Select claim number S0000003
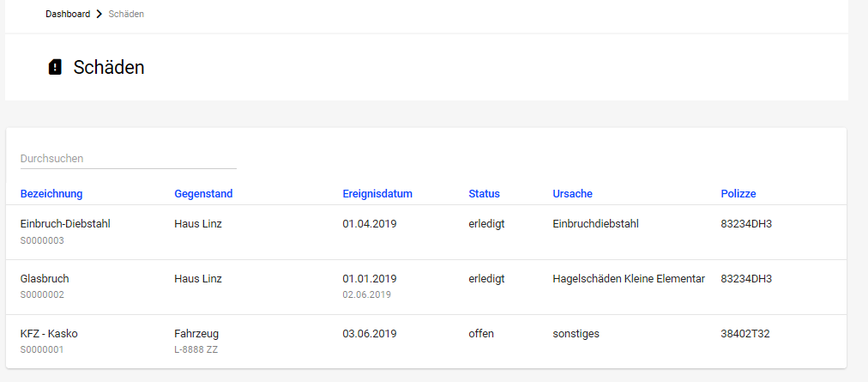868x382 pixels. click(x=42, y=240)
